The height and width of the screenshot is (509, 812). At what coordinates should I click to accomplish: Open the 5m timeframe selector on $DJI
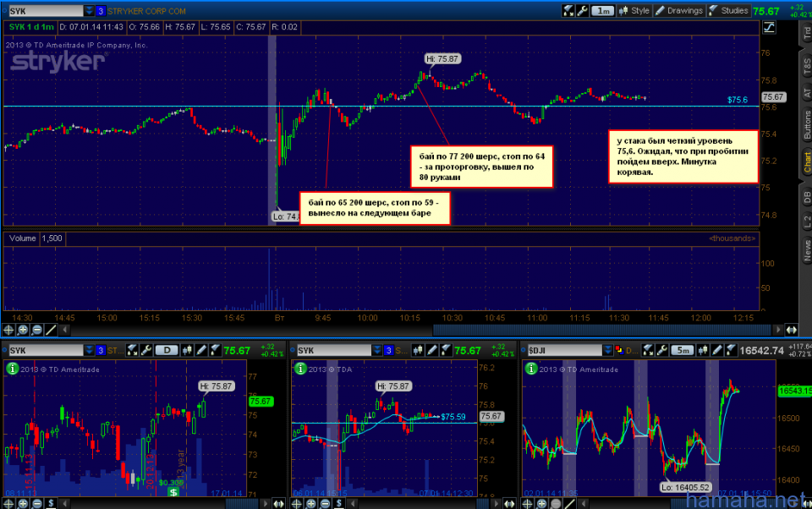pos(683,351)
